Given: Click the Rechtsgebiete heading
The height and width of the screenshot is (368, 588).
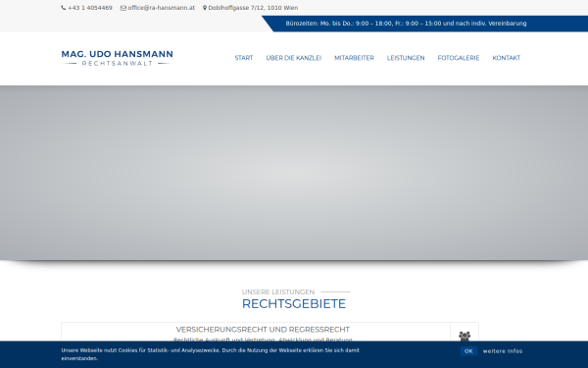Looking at the screenshot, I should [294, 303].
